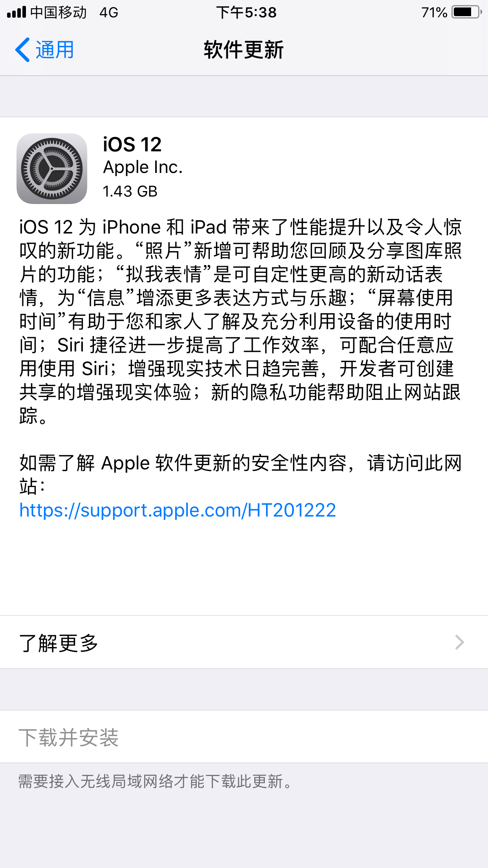Tap the Apple 软件更新 security info text
This screenshot has height=868, width=488.
pos(240,474)
